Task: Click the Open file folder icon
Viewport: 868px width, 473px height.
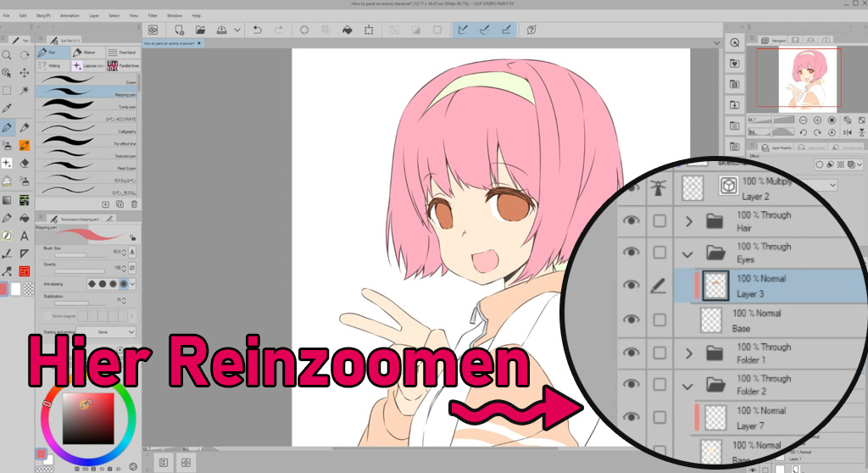Action: coord(200,30)
